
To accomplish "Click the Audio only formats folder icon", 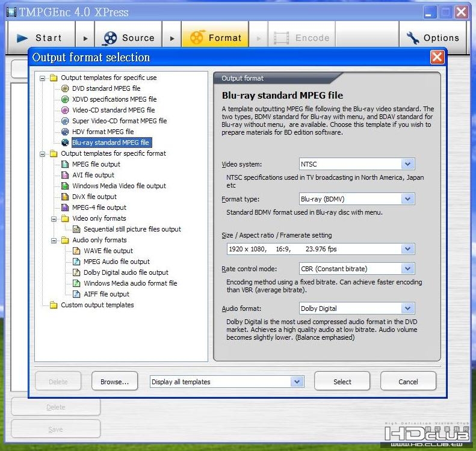I will (x=65, y=240).
